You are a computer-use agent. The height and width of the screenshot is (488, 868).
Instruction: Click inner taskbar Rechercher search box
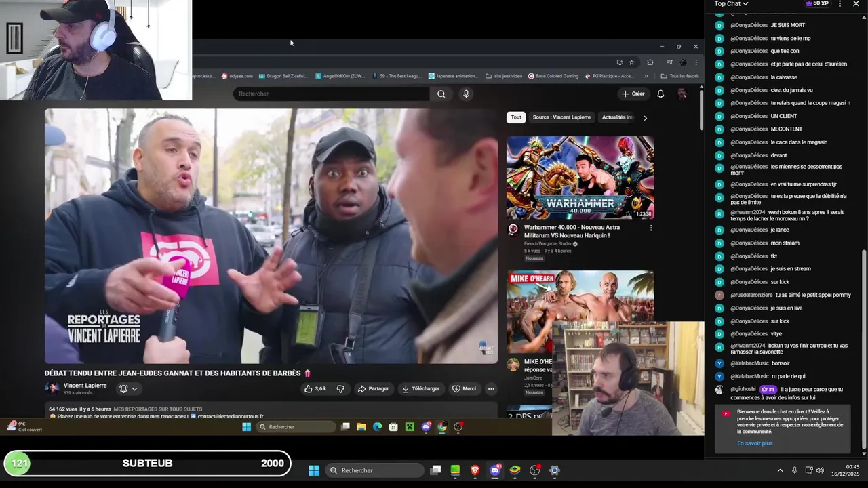297,427
